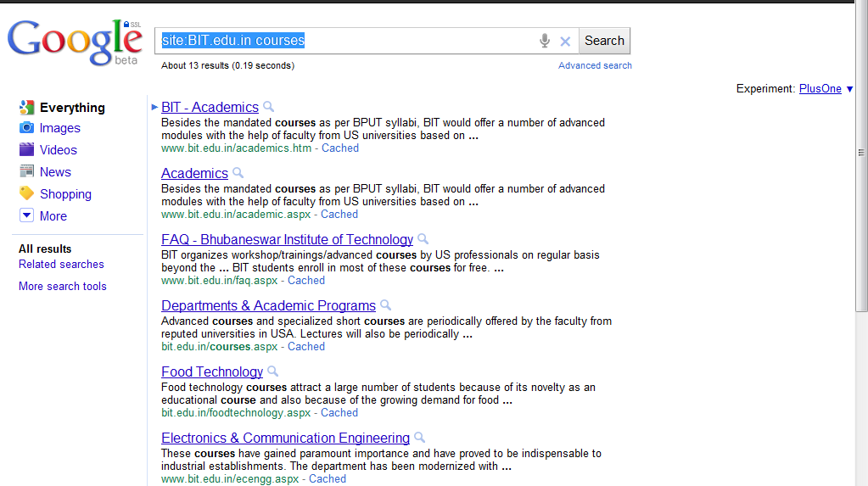Image resolution: width=868 pixels, height=486 pixels.
Task: Click the Search button
Action: pos(604,41)
